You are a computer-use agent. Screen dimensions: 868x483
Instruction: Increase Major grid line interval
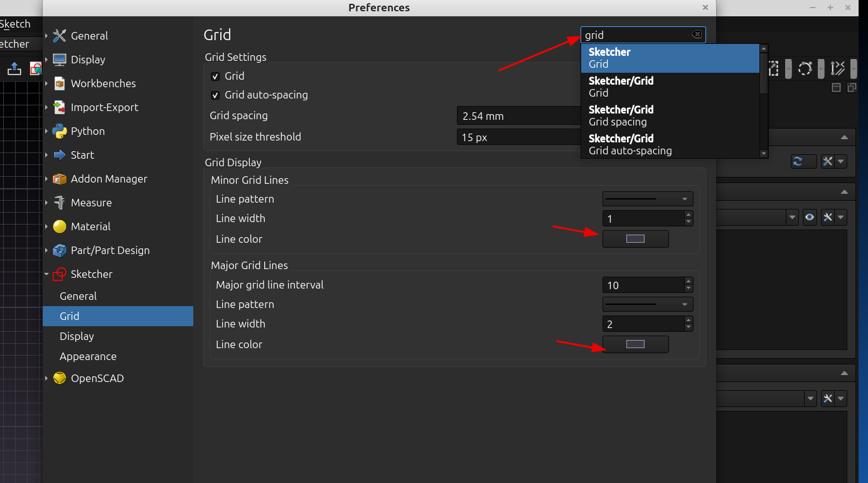click(x=689, y=282)
